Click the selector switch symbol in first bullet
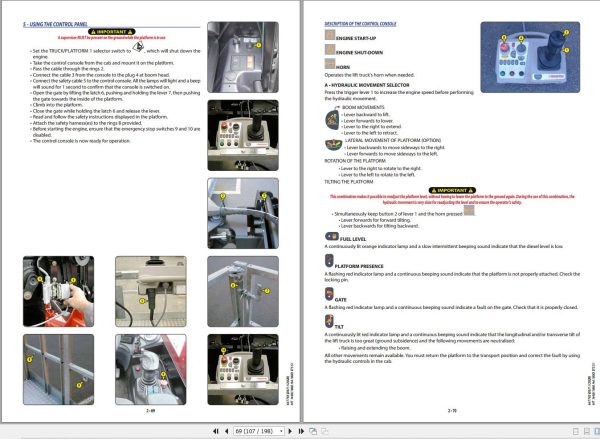This screenshot has height=439, width=600. (138, 47)
